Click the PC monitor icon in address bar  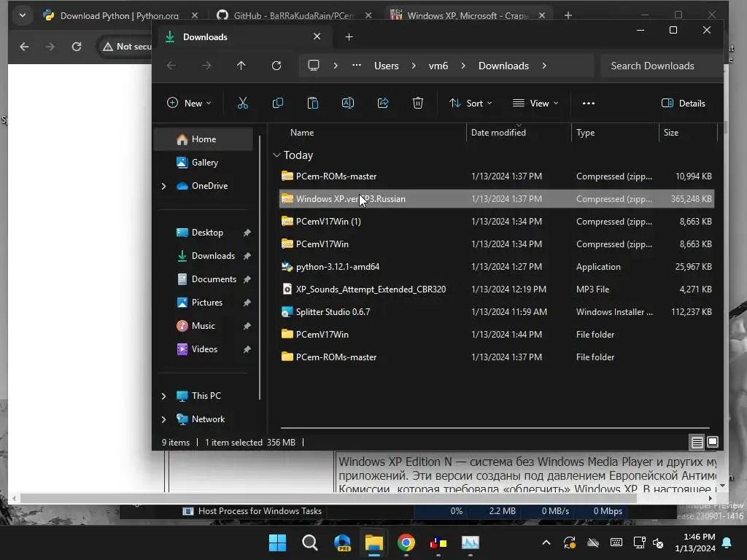[x=314, y=66]
